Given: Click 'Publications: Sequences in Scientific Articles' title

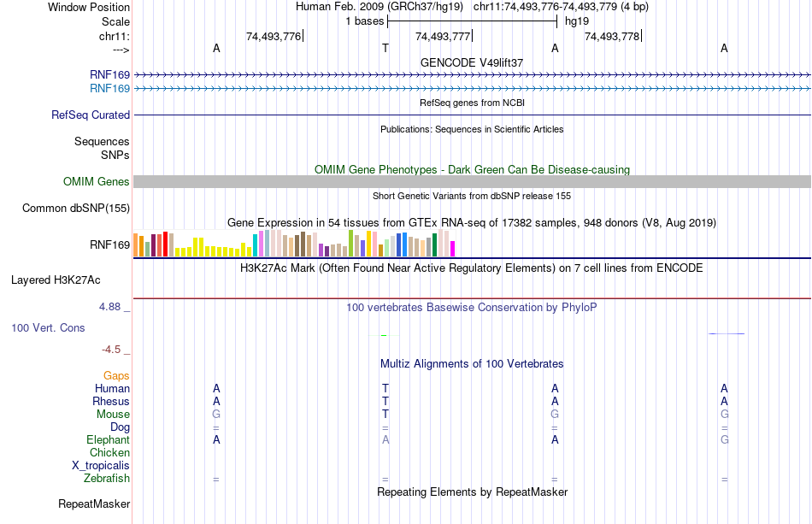Looking at the screenshot, I should coord(472,129).
